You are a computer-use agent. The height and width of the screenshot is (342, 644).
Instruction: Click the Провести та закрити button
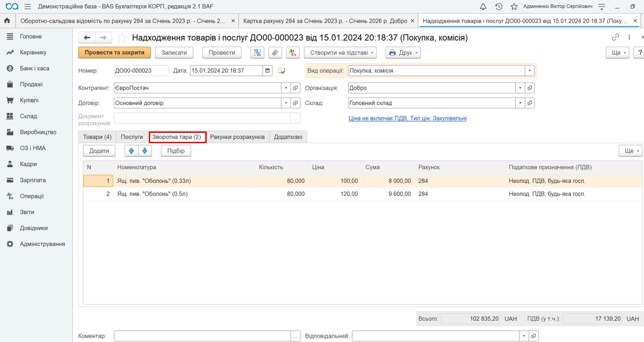tap(114, 53)
